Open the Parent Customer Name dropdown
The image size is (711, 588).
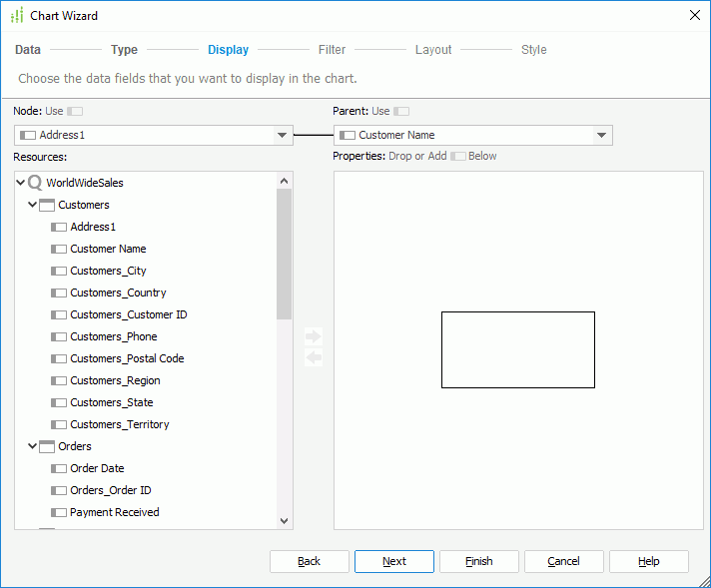pos(601,135)
